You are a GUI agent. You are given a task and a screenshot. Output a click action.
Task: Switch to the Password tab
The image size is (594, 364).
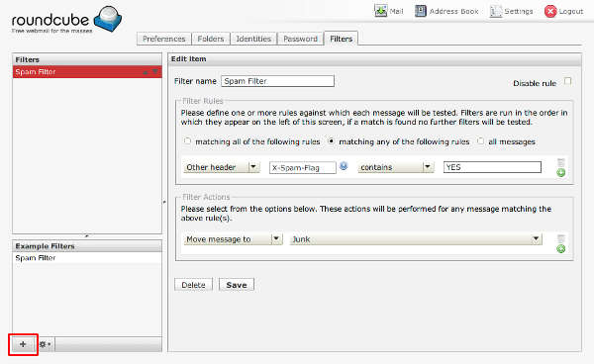(300, 39)
